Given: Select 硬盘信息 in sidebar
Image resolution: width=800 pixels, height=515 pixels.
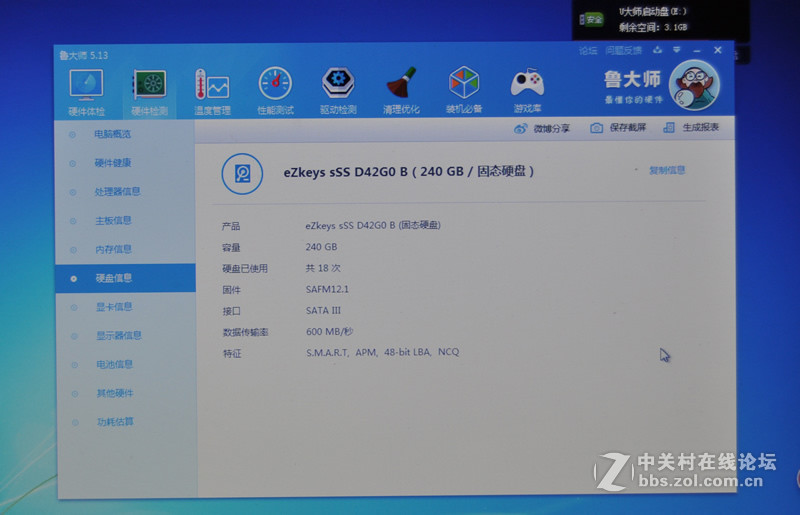Looking at the screenshot, I should coord(126,278).
